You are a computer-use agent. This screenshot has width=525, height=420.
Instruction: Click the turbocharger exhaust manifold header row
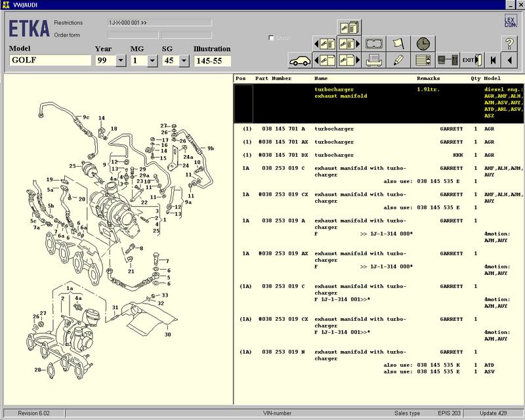tap(379, 103)
